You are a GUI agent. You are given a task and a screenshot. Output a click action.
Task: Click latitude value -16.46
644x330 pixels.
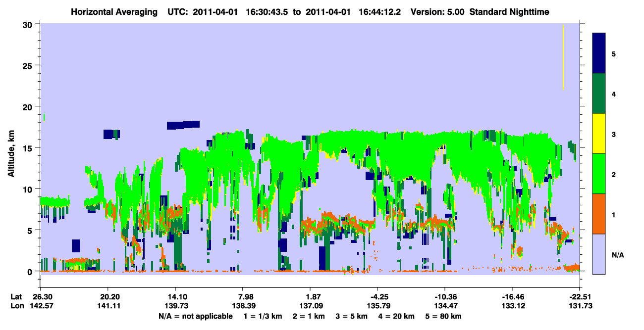click(512, 297)
